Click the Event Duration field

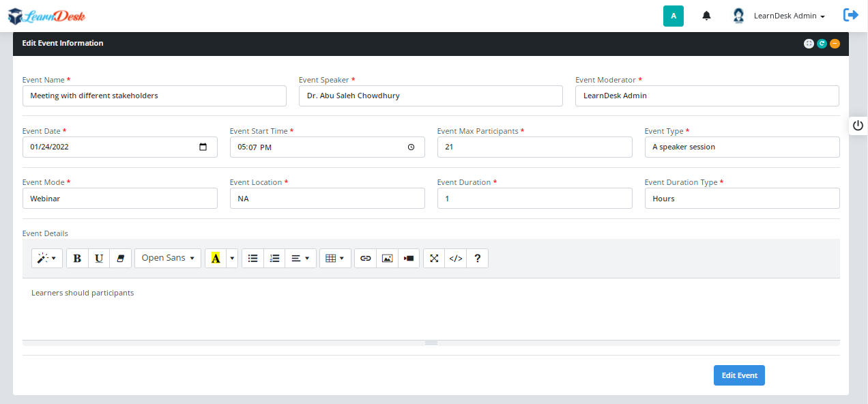[x=535, y=199]
